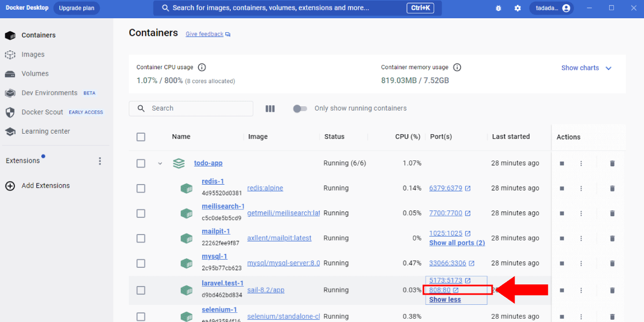Select the mailpit-1 checkbox
This screenshot has height=322, width=644.
click(x=141, y=238)
